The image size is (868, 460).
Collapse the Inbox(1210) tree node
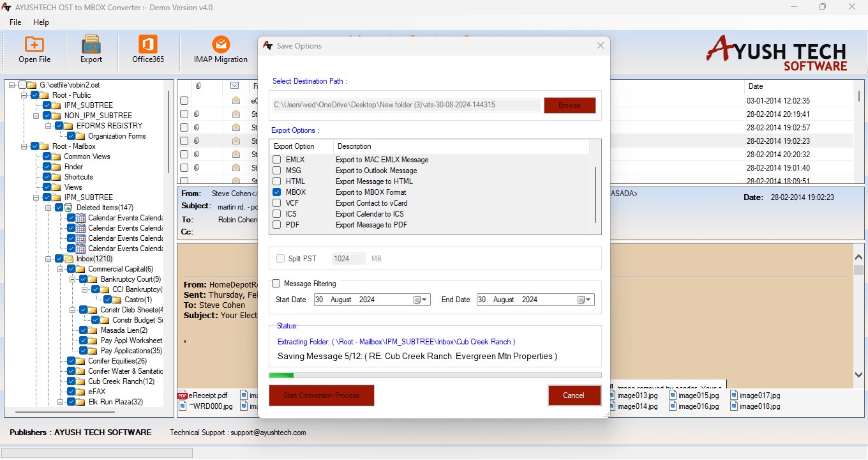(x=49, y=259)
